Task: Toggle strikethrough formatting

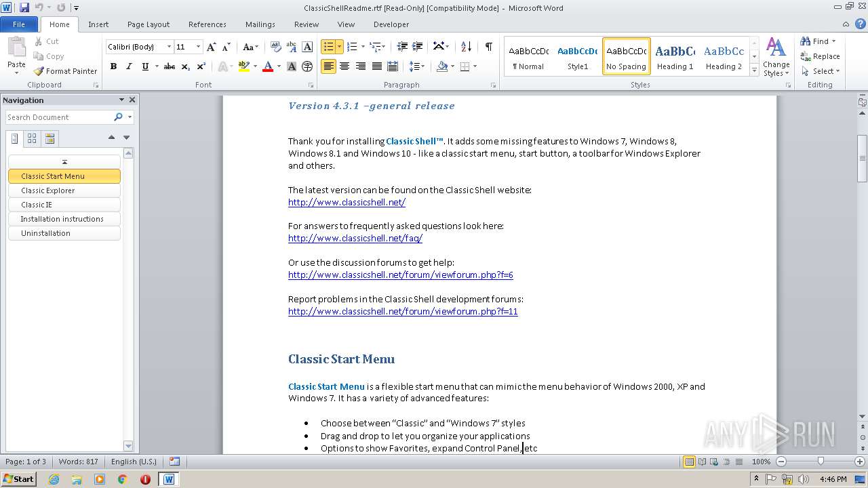Action: (170, 66)
